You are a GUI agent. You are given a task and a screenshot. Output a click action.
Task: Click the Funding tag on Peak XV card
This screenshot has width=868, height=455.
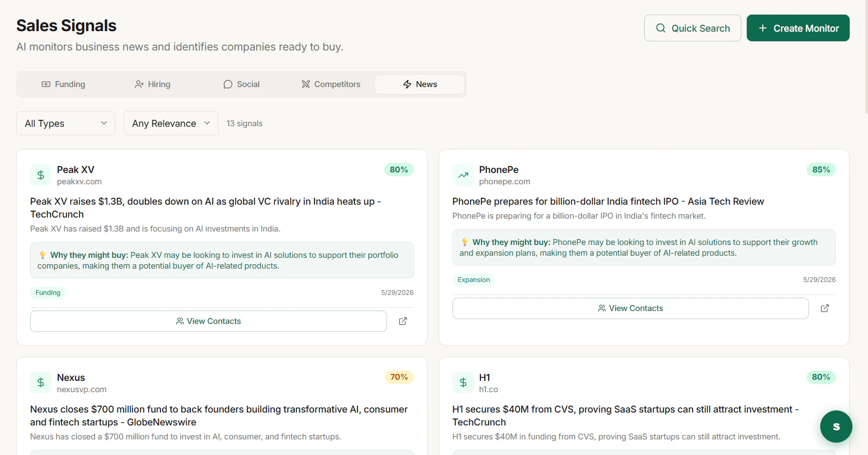48,293
